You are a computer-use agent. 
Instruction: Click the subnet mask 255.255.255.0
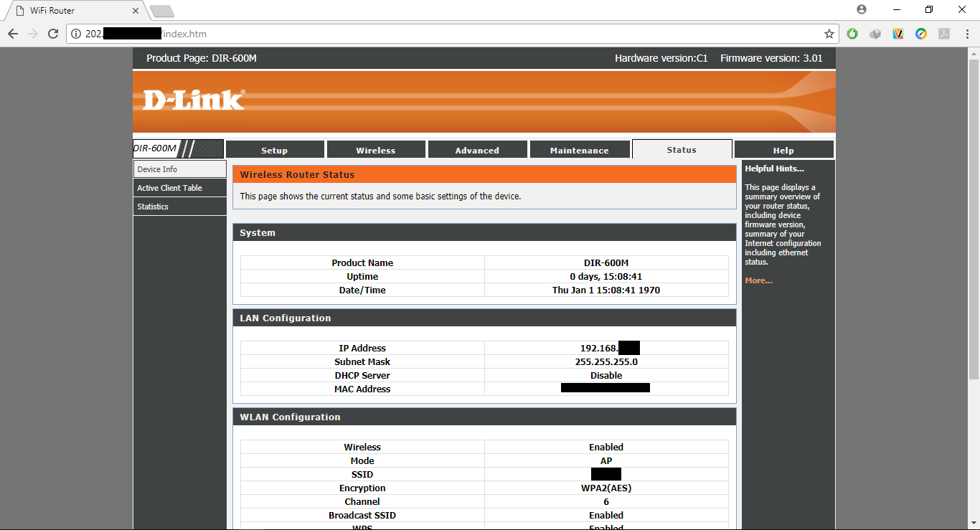coord(606,362)
